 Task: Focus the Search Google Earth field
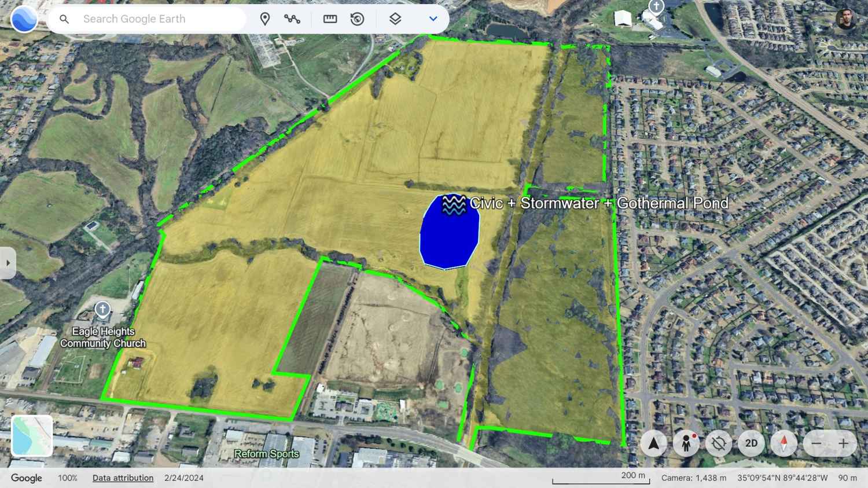146,19
